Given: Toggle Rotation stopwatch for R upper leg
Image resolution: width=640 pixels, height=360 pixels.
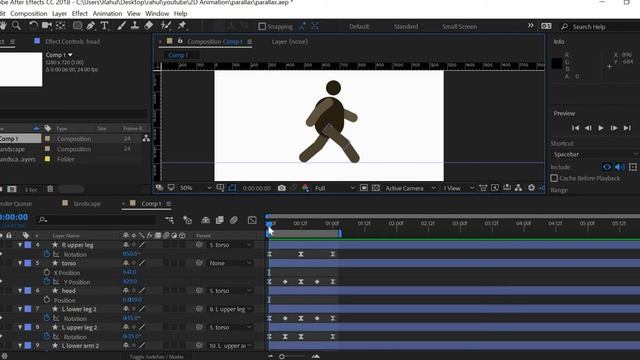Looking at the screenshot, I should [47, 254].
